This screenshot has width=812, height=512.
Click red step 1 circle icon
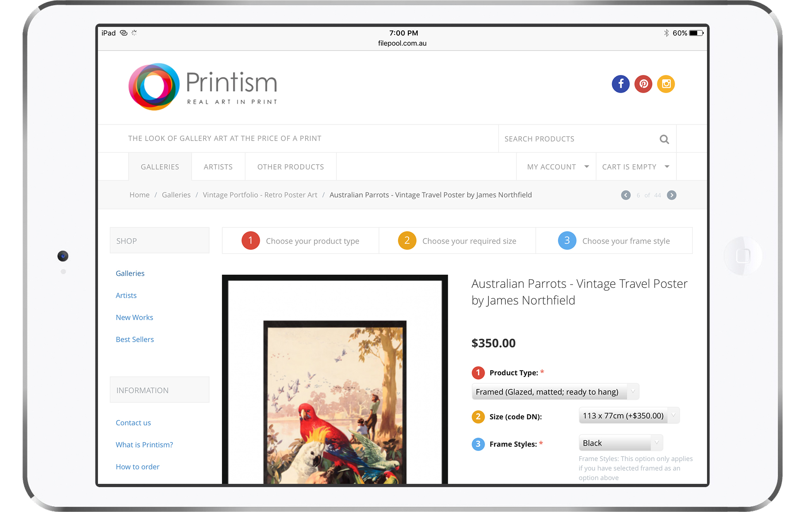tap(250, 241)
